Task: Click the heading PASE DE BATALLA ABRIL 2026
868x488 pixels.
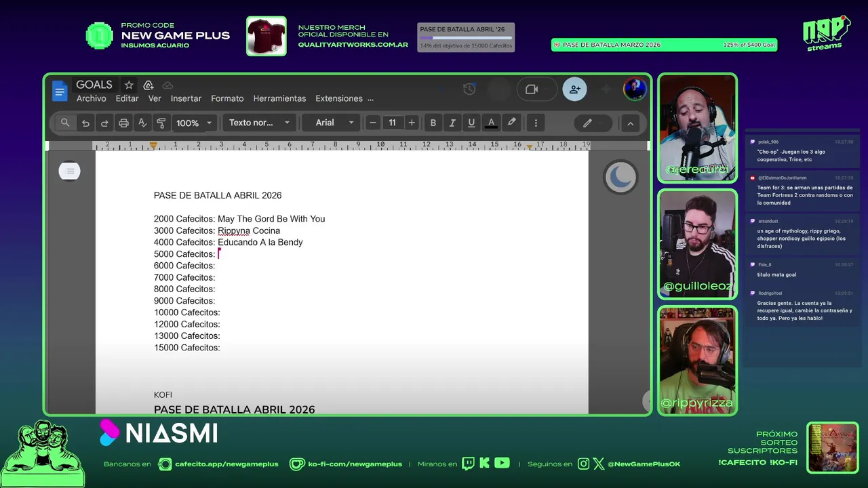Action: tap(218, 195)
